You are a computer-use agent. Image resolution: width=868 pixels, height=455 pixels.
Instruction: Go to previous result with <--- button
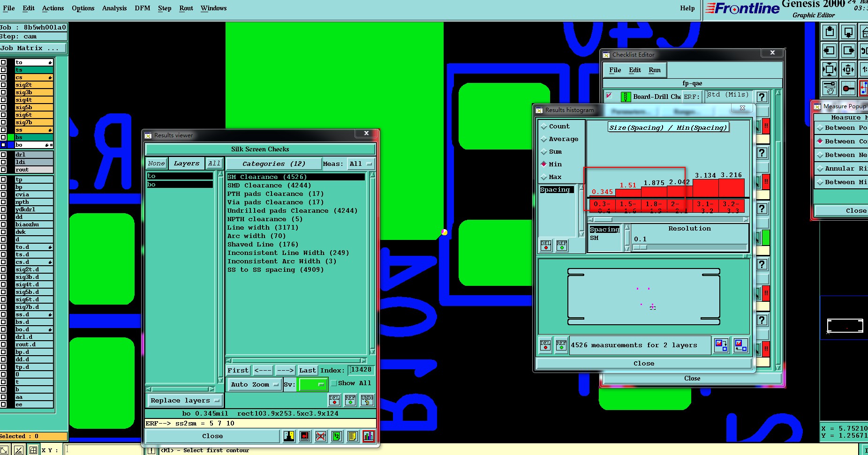coord(263,371)
